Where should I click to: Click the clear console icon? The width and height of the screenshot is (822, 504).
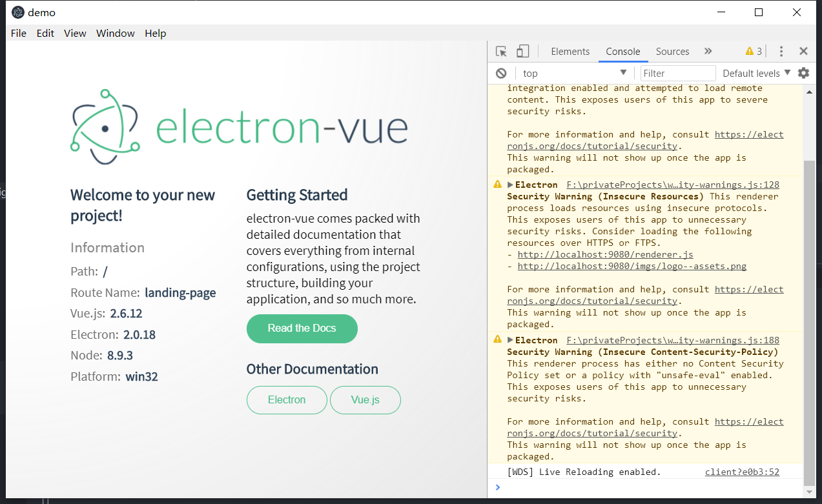point(501,73)
